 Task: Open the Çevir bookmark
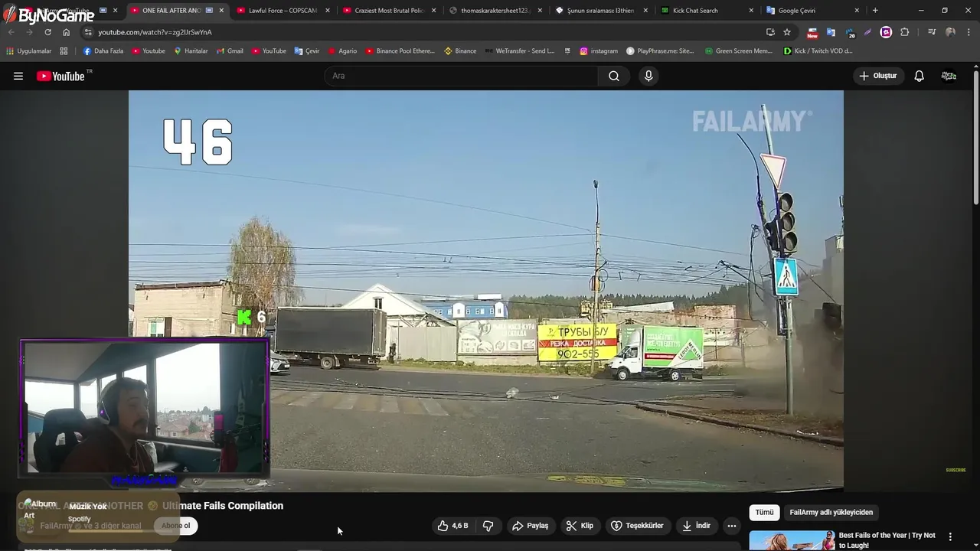click(x=307, y=51)
